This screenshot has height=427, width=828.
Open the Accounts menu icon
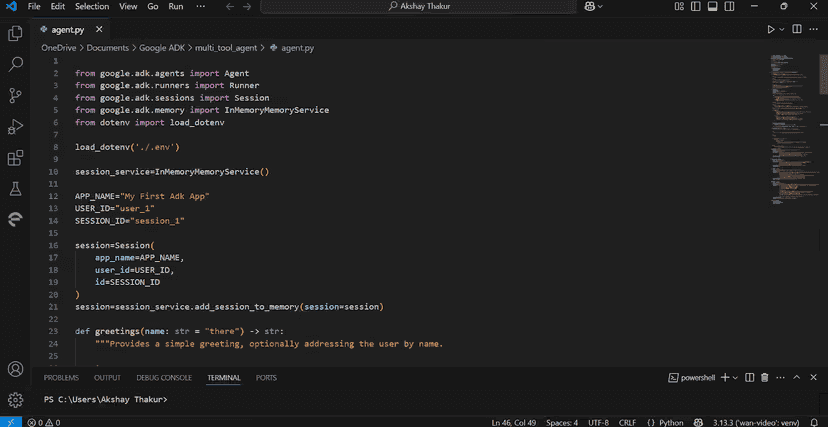pyautogui.click(x=15, y=368)
